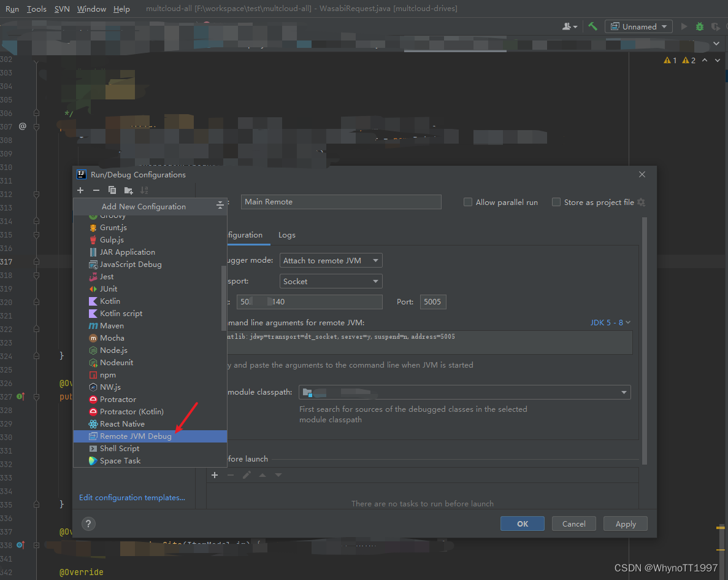Open the Unnamed run configuration dropdown
Image resolution: width=728 pixels, height=580 pixels.
click(639, 26)
